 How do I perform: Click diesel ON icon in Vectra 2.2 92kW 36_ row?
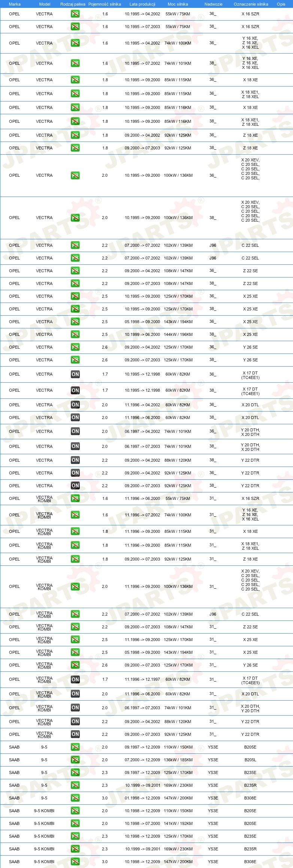tap(75, 473)
